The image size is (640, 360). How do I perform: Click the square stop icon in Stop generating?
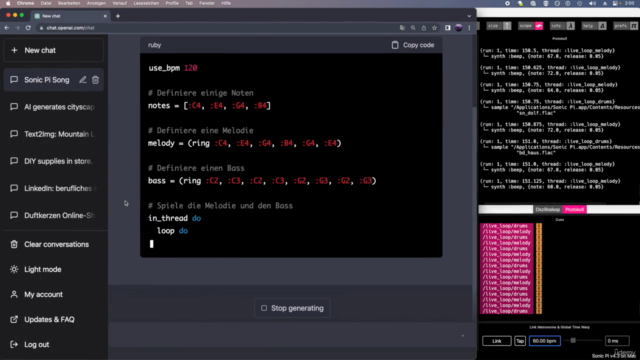264,308
